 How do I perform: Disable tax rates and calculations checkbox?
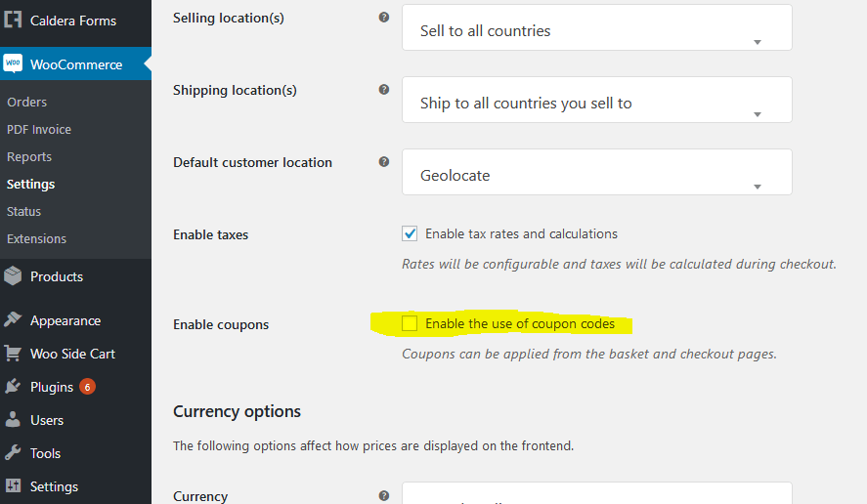(410, 233)
